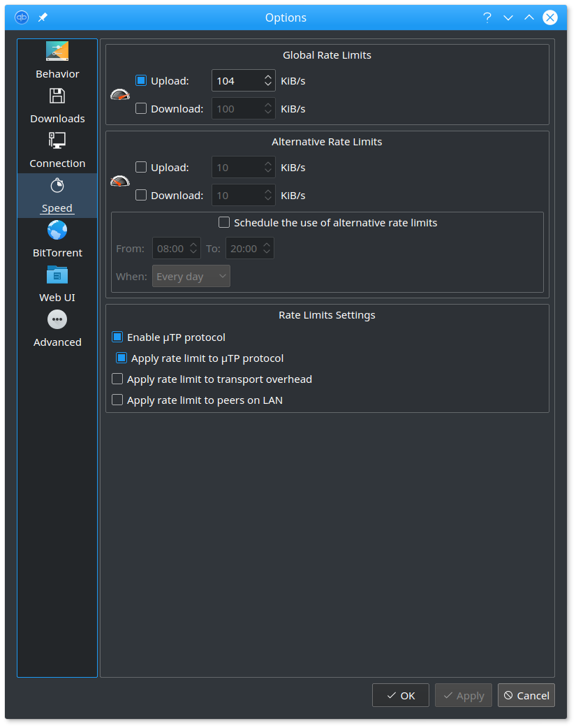576x728 pixels.
Task: Select the Speed stopwatch icon
Action: coord(57,186)
